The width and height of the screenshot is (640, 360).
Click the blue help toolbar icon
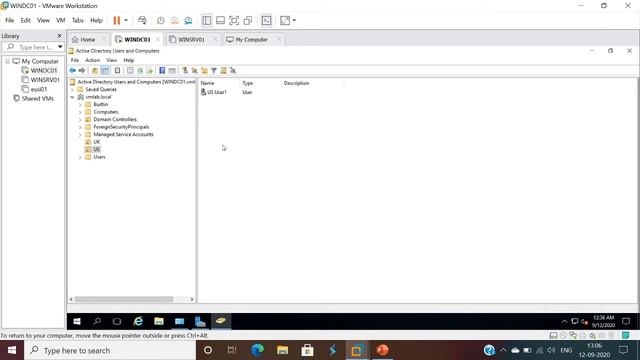pos(162,71)
